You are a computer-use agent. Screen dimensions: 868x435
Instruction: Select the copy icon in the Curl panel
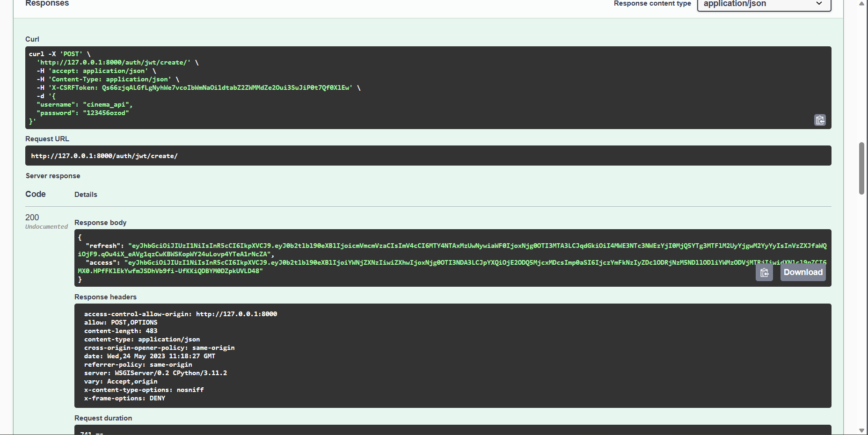pyautogui.click(x=820, y=120)
